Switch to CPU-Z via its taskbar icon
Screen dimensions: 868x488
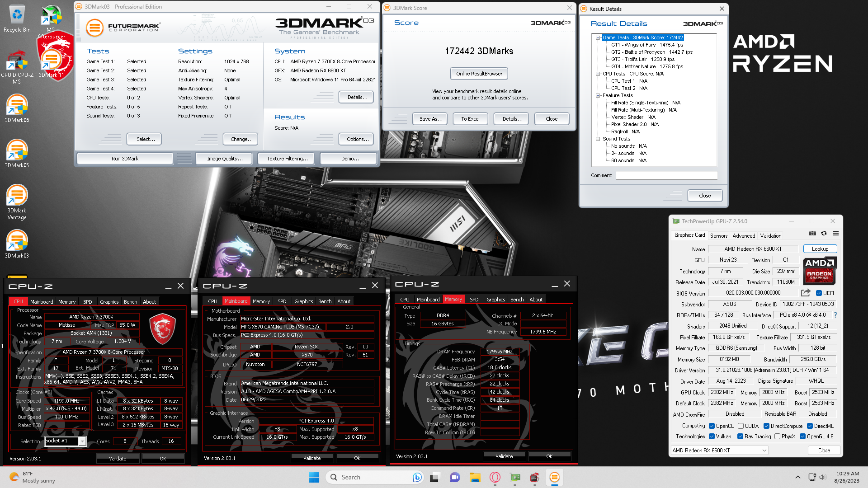coord(535,477)
